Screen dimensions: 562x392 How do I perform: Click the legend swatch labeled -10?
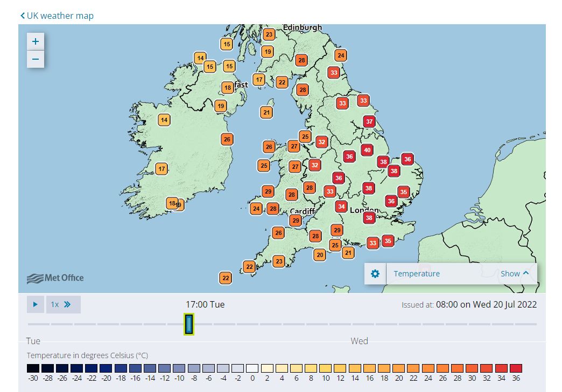(179, 368)
